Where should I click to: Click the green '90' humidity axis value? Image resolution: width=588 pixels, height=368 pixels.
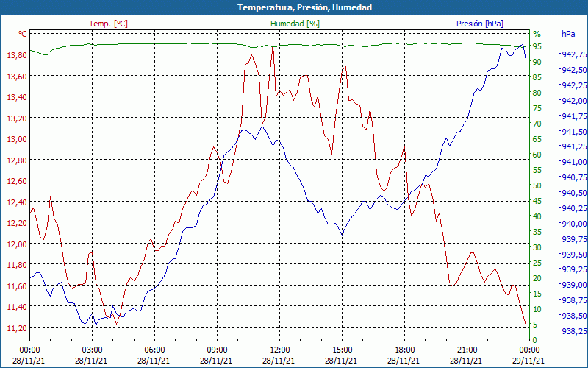[x=537, y=62]
